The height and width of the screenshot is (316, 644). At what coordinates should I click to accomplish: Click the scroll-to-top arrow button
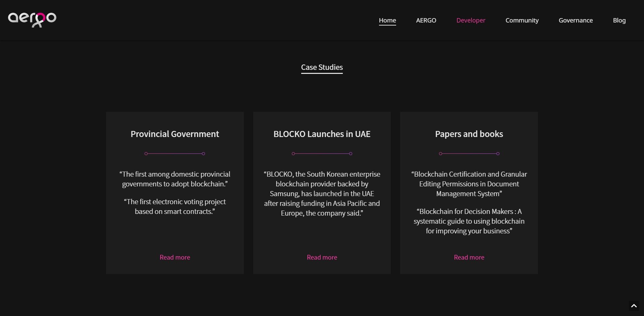(x=634, y=306)
